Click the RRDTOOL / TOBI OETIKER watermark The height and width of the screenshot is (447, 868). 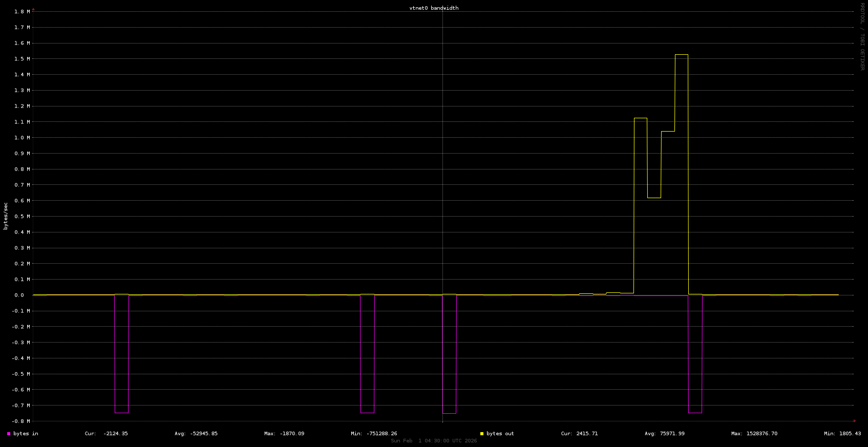point(862,36)
